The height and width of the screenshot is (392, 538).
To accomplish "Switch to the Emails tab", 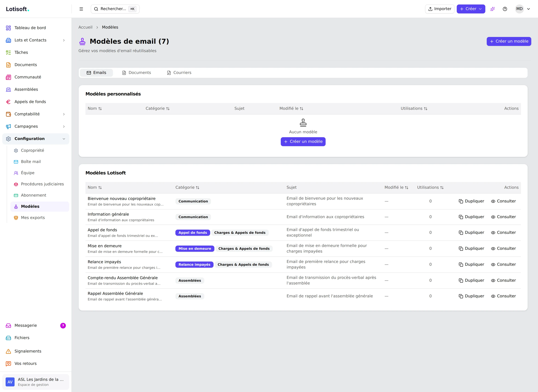I will pos(96,73).
